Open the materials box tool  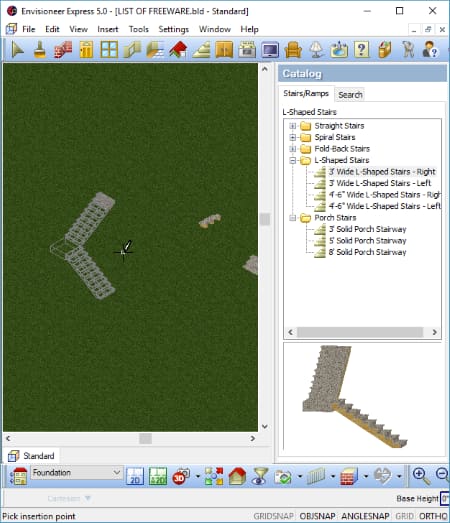click(385, 50)
